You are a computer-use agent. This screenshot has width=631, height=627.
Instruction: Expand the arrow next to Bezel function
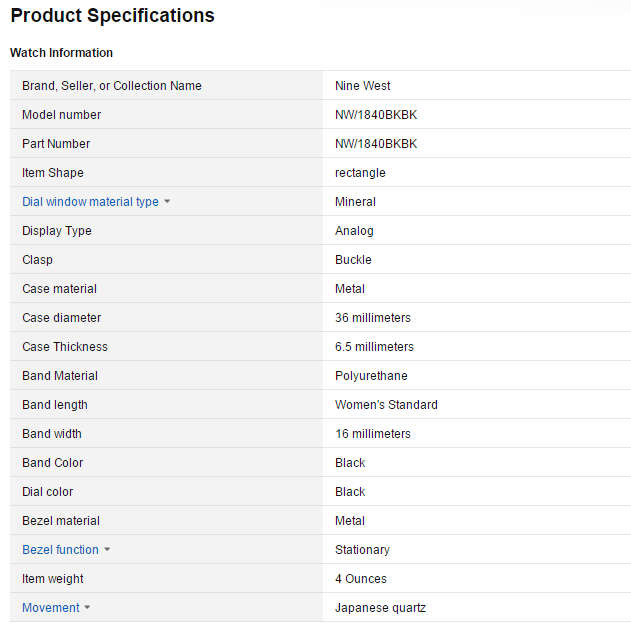coord(107,549)
